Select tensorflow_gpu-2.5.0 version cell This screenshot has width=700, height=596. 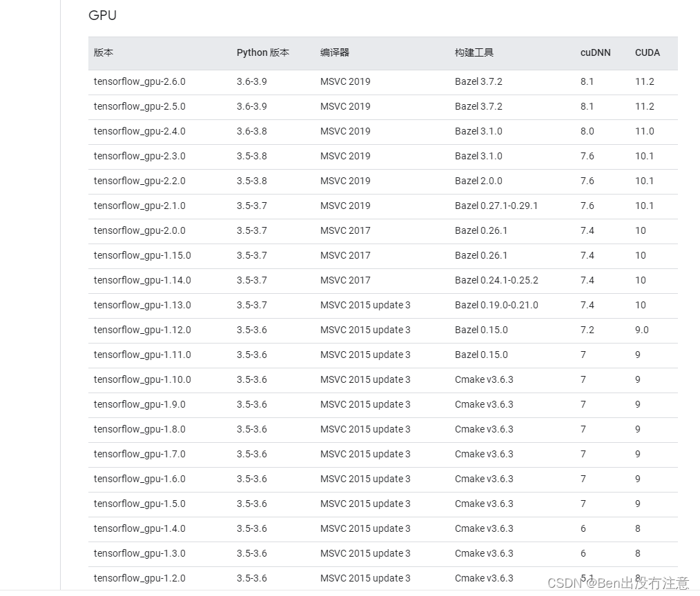coord(139,107)
